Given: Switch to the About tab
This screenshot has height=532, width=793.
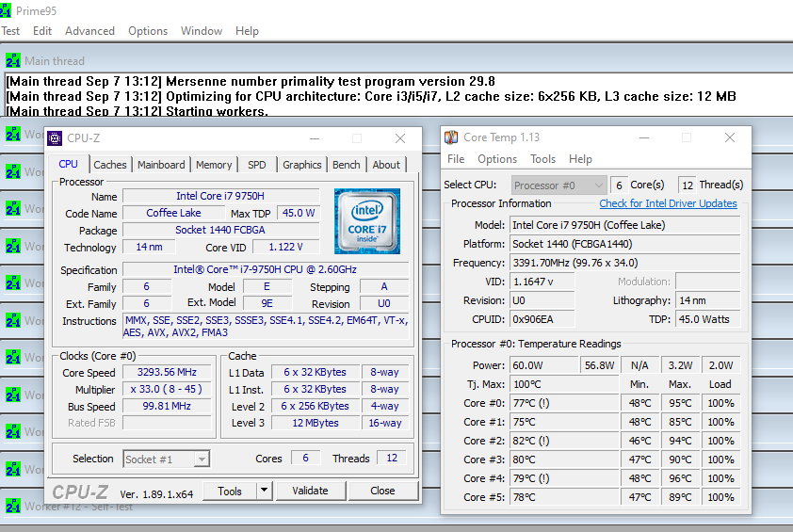Looking at the screenshot, I should (386, 165).
